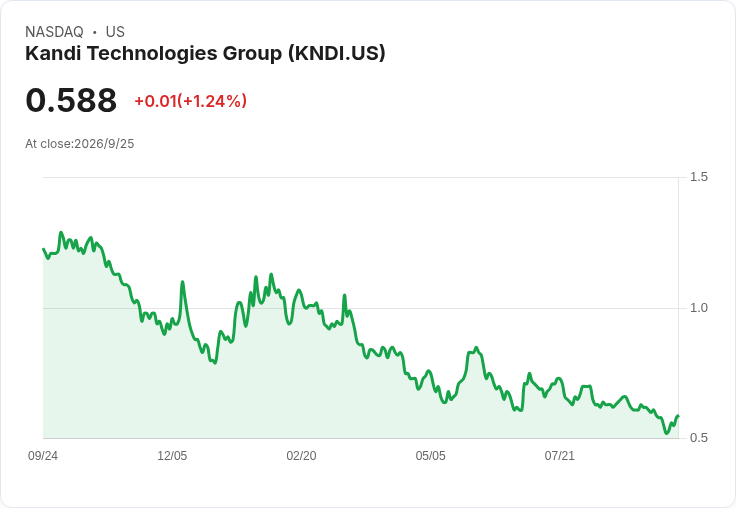Click the 05/05 date axis label
736x508 pixels.
[430, 456]
